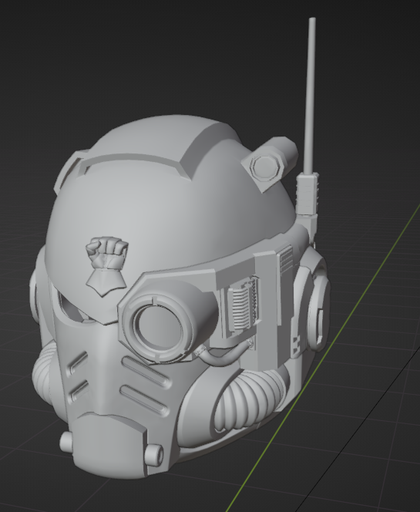The image size is (420, 512).
Task: Select the ribbed breathing hose beside lens cable
Action: coord(250,400)
